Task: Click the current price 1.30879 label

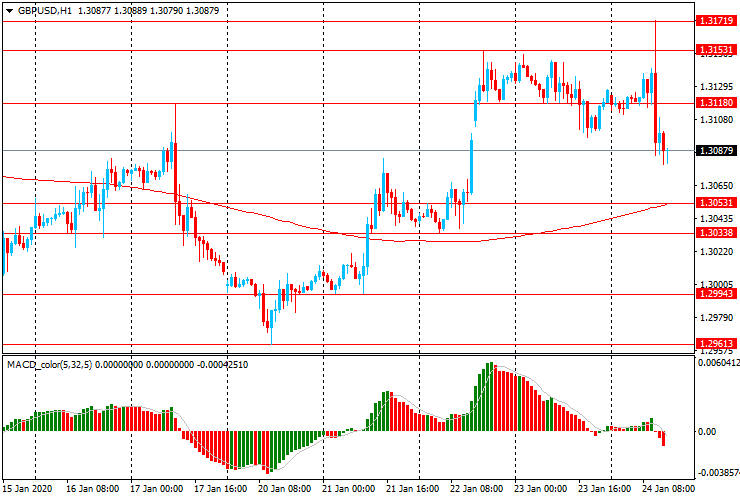Action: click(x=716, y=151)
